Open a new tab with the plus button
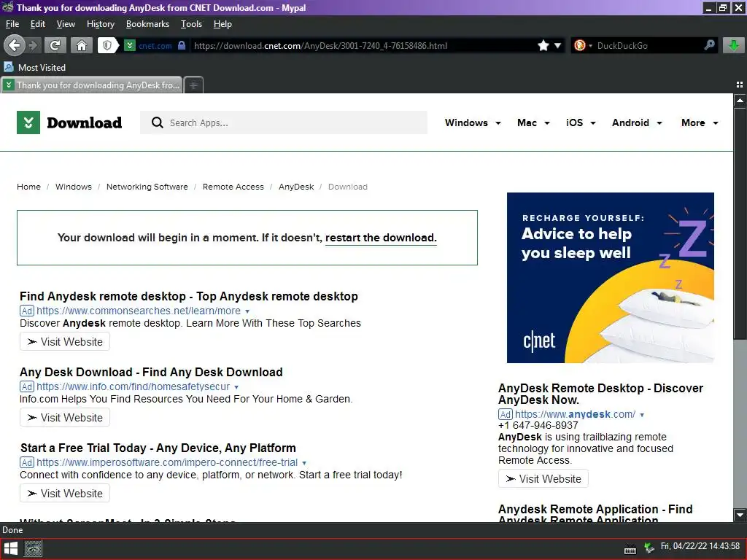 [193, 85]
